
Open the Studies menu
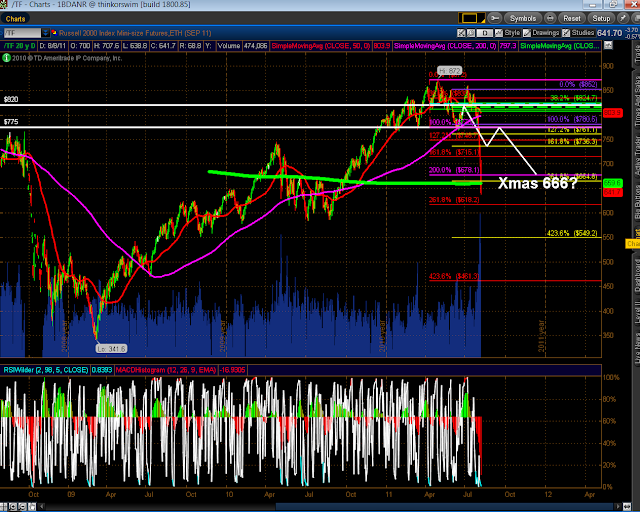578,33
